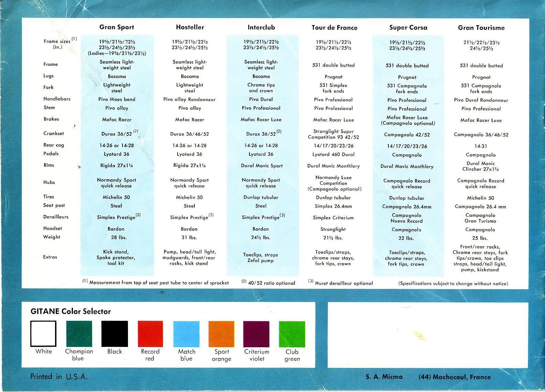This screenshot has width=545, height=392.
Task: Click the blank white panel beside color selector
Action: click(428, 335)
